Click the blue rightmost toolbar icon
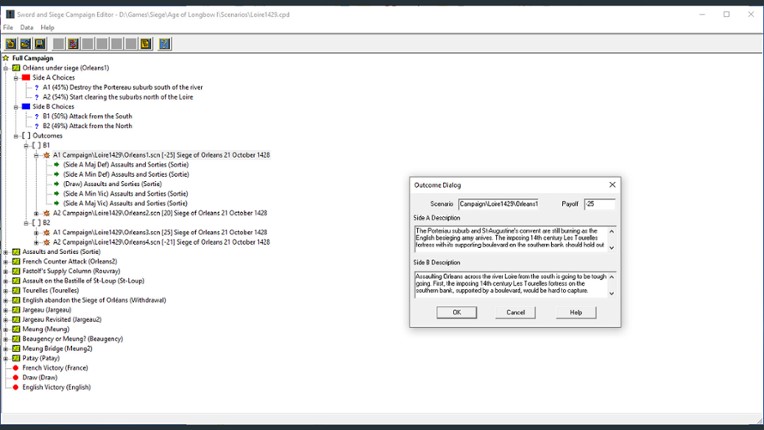This screenshot has width=764, height=430. (x=165, y=44)
